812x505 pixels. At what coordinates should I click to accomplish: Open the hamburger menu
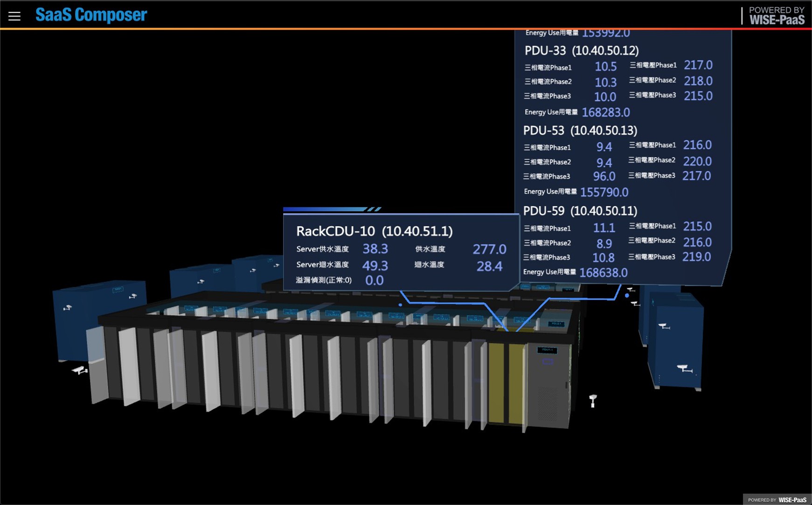[14, 16]
